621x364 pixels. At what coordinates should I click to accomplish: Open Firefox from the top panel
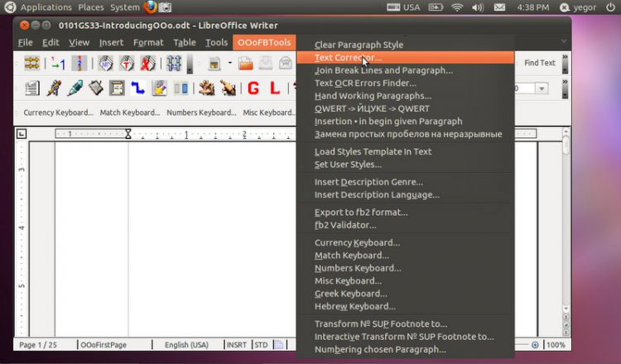coord(150,7)
